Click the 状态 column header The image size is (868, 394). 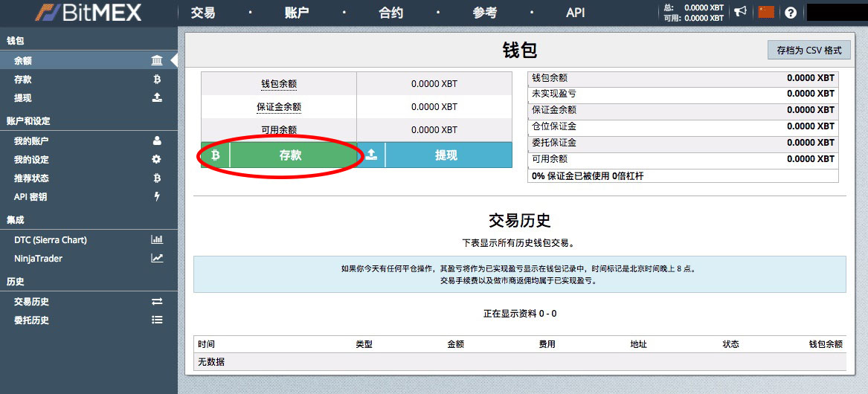(730, 344)
